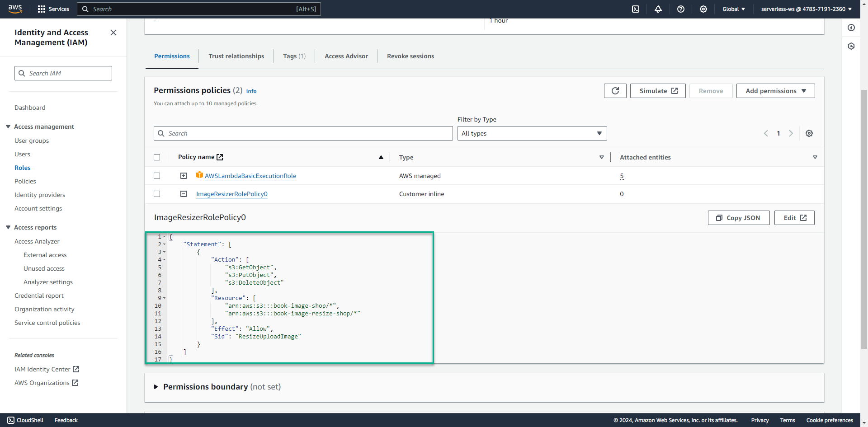Open Policies in the IAM sidebar

click(25, 181)
